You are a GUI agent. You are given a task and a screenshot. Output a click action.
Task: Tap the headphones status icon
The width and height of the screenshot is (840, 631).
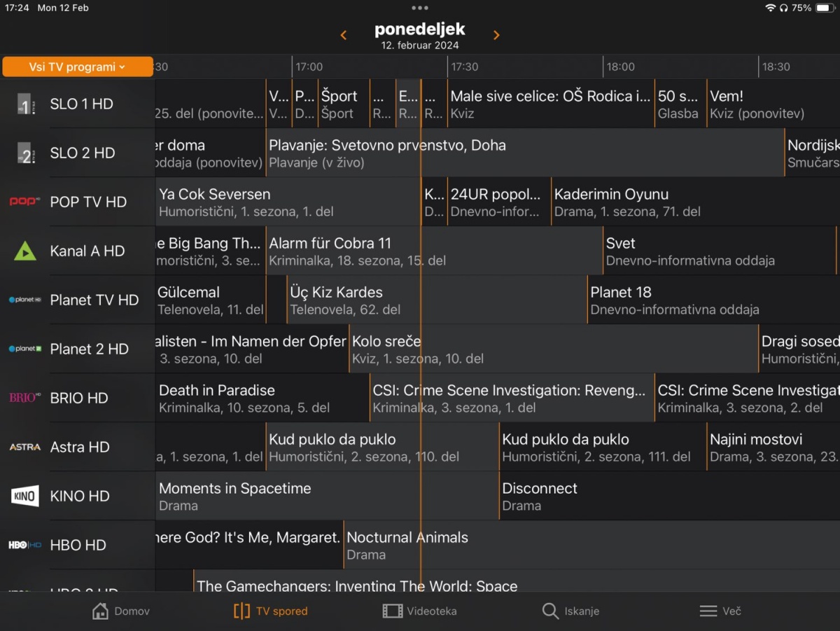click(x=784, y=8)
